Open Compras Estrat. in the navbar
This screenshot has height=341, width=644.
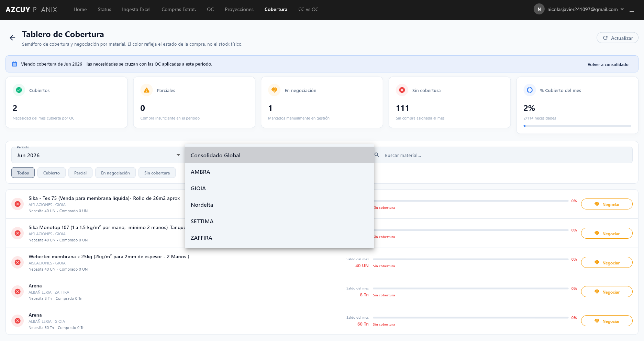(x=179, y=9)
